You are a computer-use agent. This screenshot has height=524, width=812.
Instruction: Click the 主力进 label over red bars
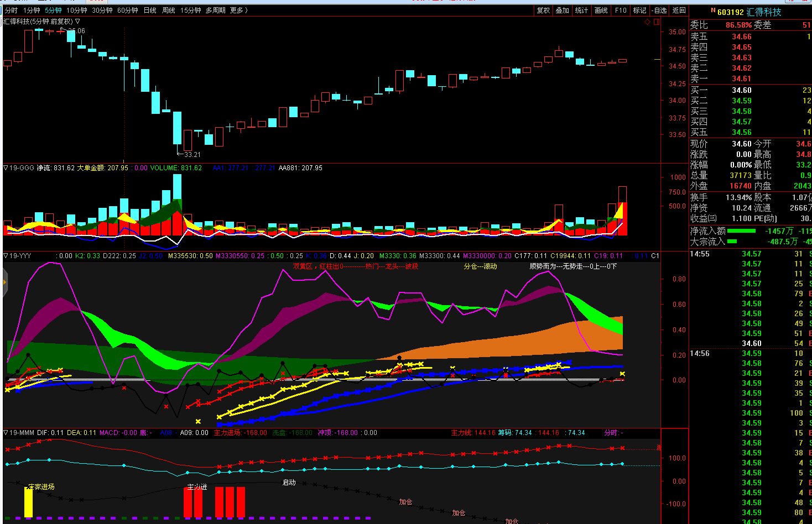[197, 487]
